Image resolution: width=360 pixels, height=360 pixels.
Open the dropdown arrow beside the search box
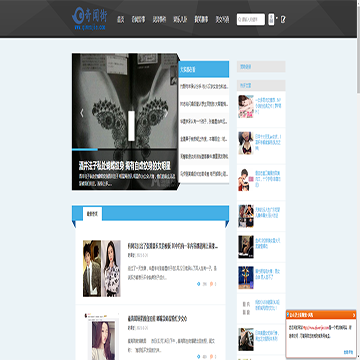[x=277, y=18]
